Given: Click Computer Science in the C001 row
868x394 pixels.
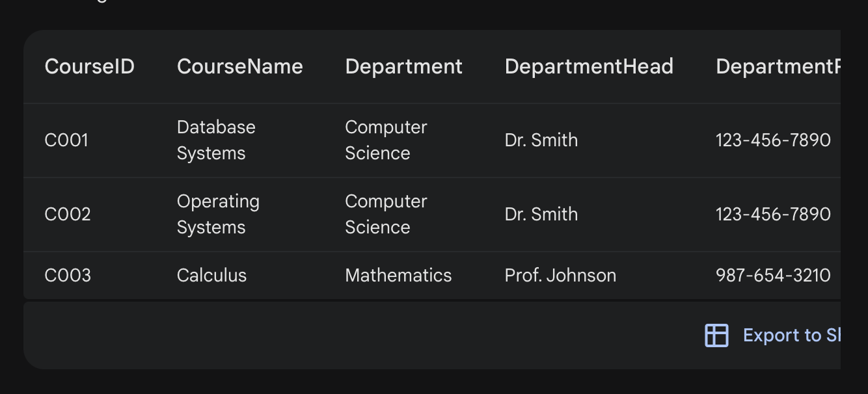Looking at the screenshot, I should point(386,140).
